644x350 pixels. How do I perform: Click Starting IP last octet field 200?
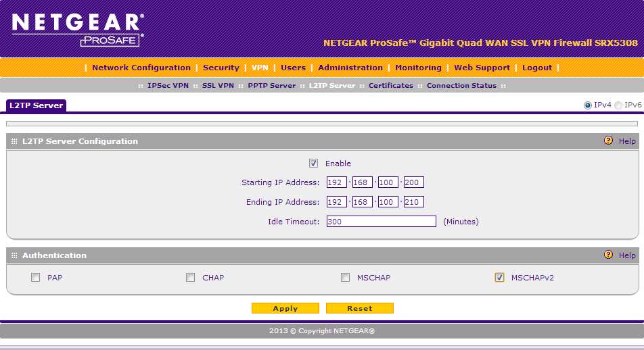(x=413, y=182)
